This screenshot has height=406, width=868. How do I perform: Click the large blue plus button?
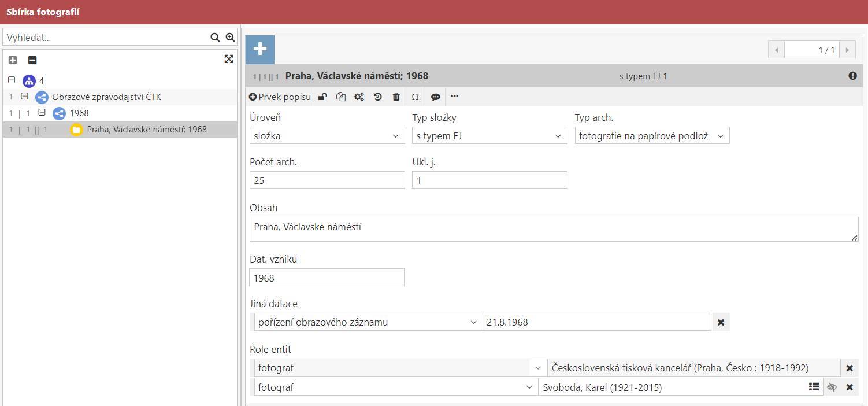coord(260,49)
